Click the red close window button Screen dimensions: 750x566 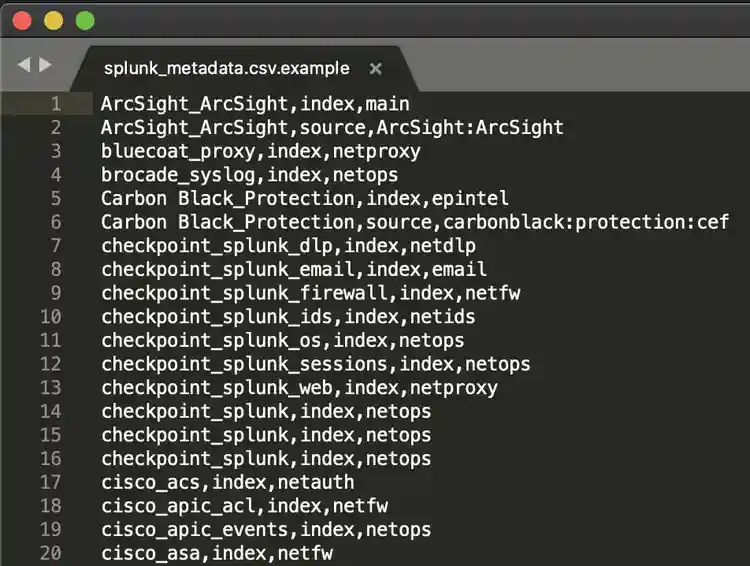click(x=22, y=20)
